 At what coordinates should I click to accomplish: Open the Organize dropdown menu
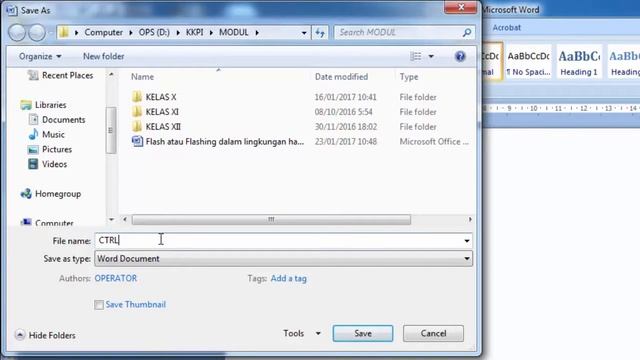[x=40, y=56]
